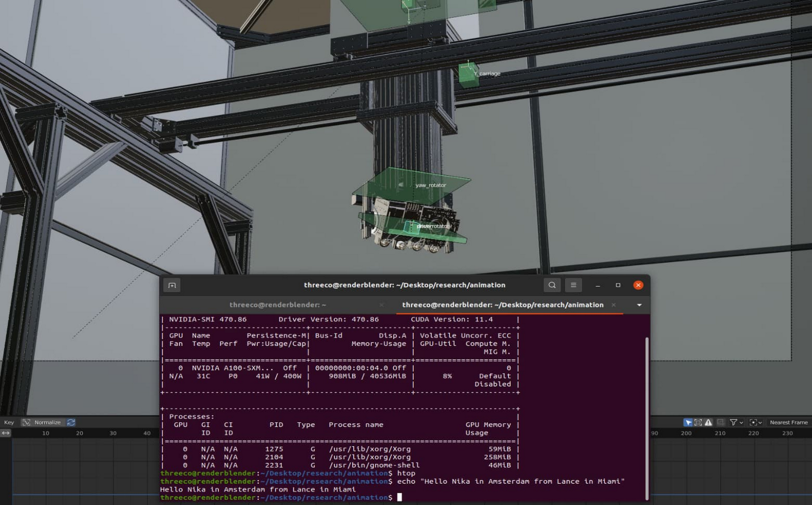The image size is (812, 505).
Task: Open a new terminal tab with plus icon
Action: (x=172, y=285)
